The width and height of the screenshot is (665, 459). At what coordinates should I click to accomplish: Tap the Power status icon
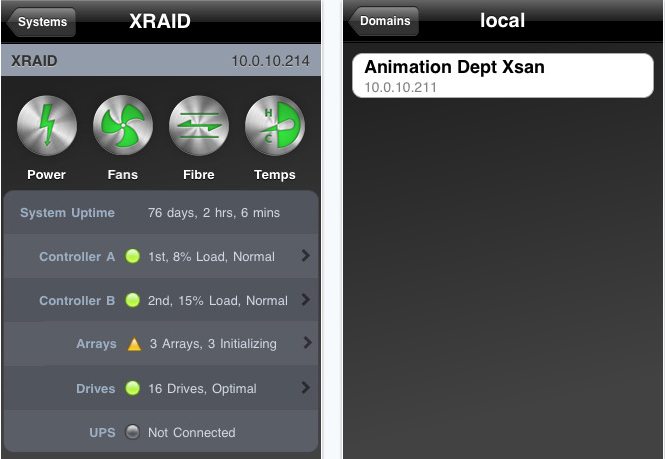pyautogui.click(x=47, y=126)
